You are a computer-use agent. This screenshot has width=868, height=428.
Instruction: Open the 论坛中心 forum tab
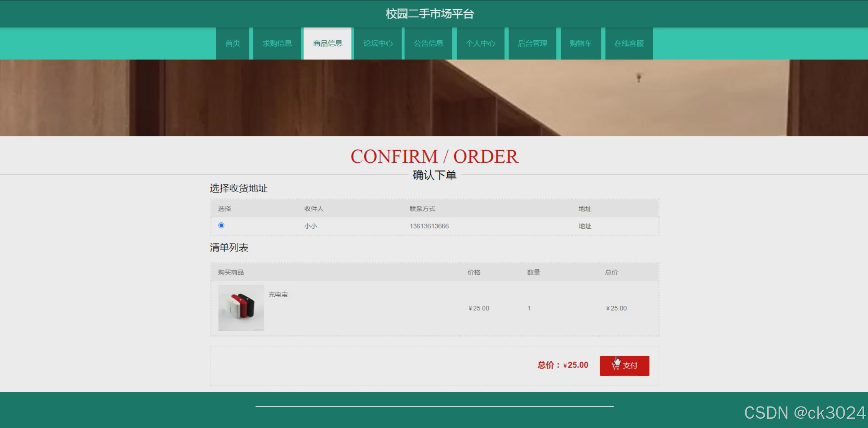tap(378, 43)
